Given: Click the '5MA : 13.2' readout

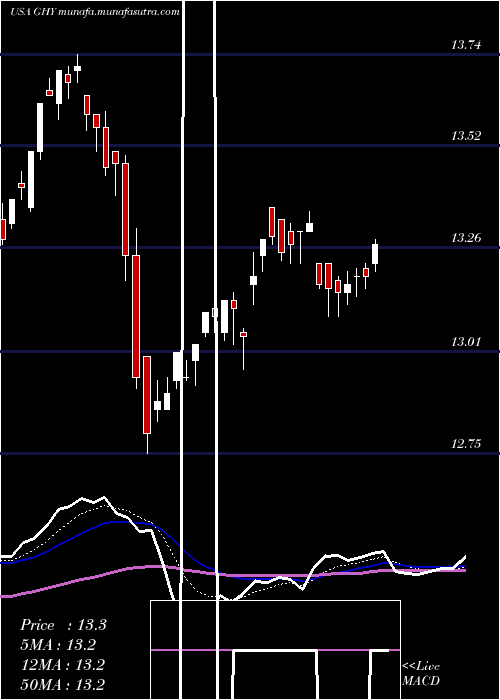Looking at the screenshot, I should (58, 645).
